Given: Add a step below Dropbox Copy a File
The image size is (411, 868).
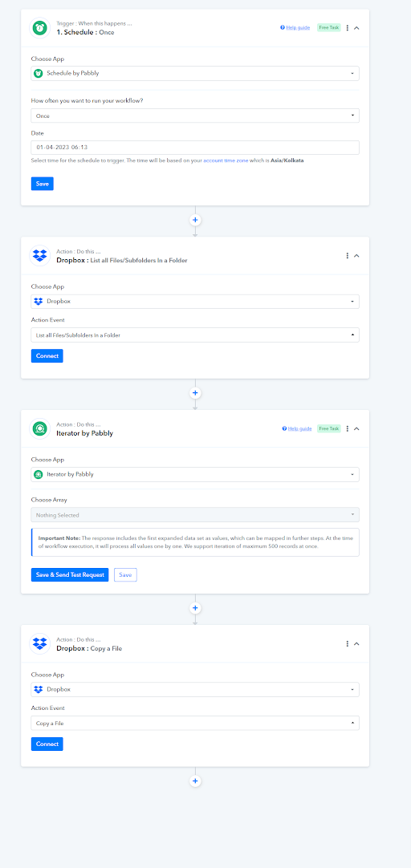Looking at the screenshot, I should (195, 781).
